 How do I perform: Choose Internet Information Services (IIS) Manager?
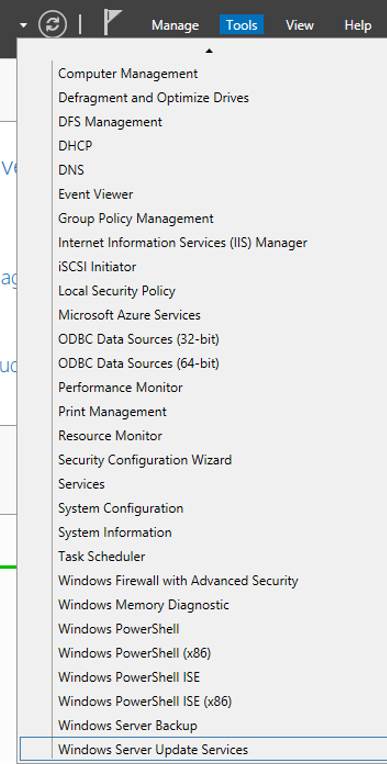click(182, 242)
